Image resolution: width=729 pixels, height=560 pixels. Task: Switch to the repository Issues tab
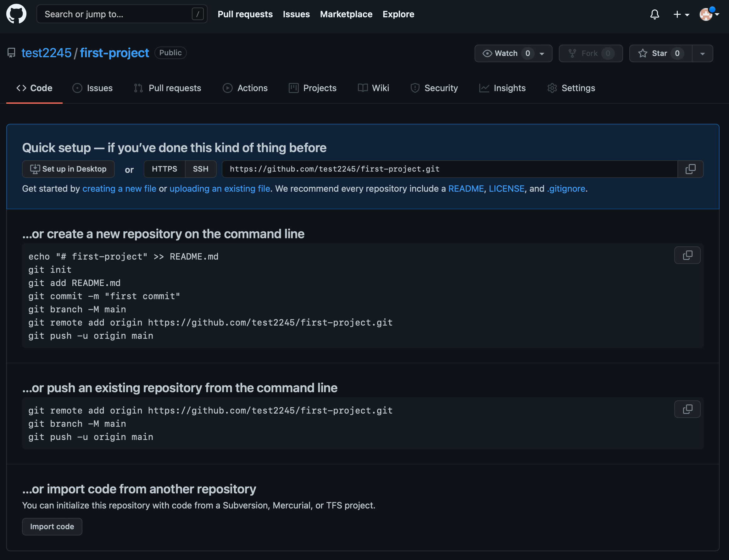coord(92,88)
